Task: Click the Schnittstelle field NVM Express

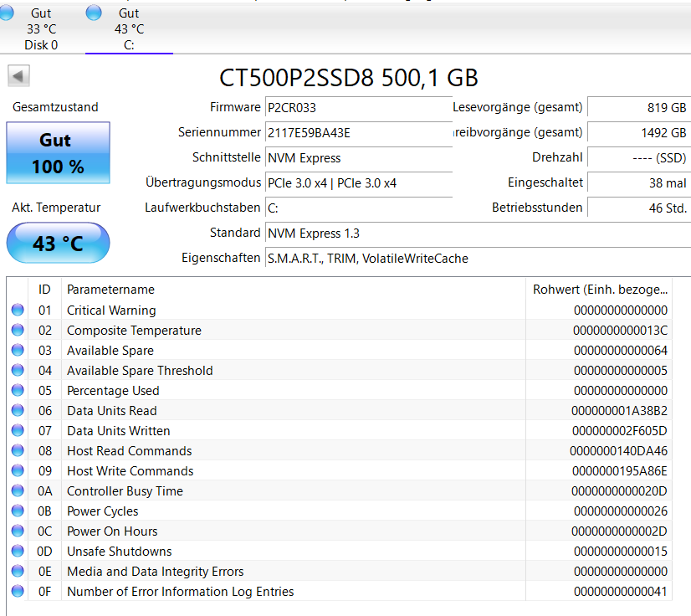Action: [x=359, y=158]
